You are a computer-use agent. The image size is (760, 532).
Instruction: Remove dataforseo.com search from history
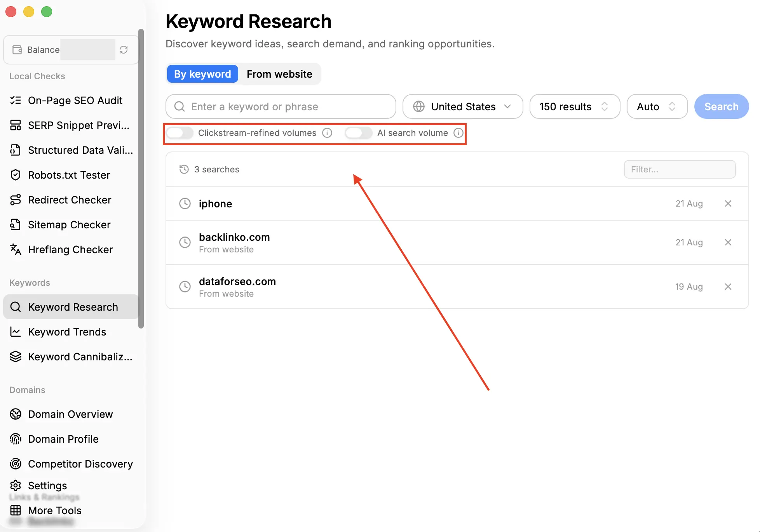(728, 287)
